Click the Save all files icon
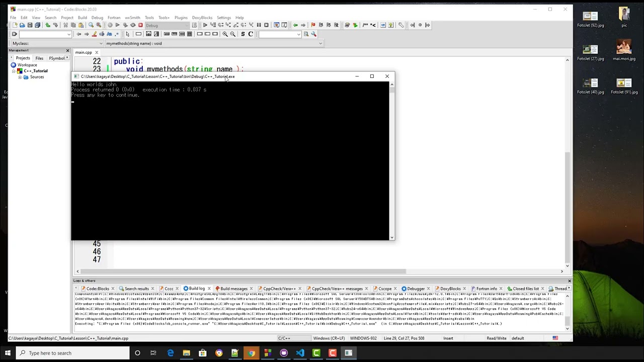The image size is (644, 362). 37,25
